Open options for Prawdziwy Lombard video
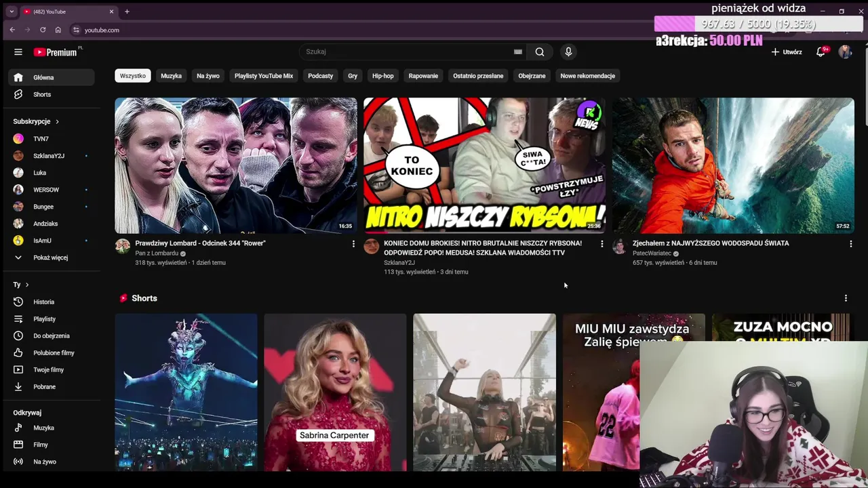The height and width of the screenshot is (488, 868). pyautogui.click(x=353, y=244)
